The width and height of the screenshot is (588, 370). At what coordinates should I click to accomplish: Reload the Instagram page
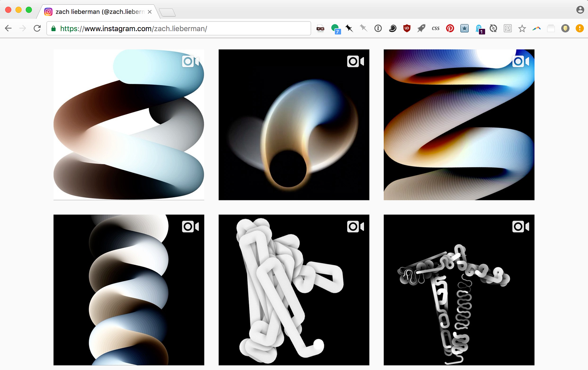pyautogui.click(x=37, y=29)
